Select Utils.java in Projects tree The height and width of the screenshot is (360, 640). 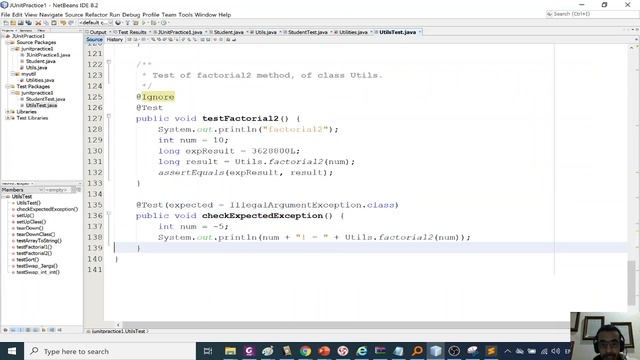pos(36,68)
